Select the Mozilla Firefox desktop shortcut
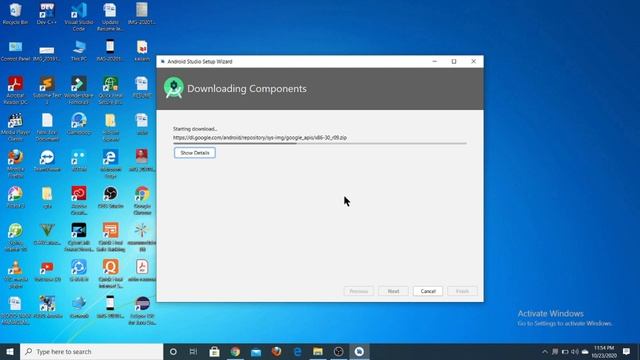The height and width of the screenshot is (360, 640). 16,164
